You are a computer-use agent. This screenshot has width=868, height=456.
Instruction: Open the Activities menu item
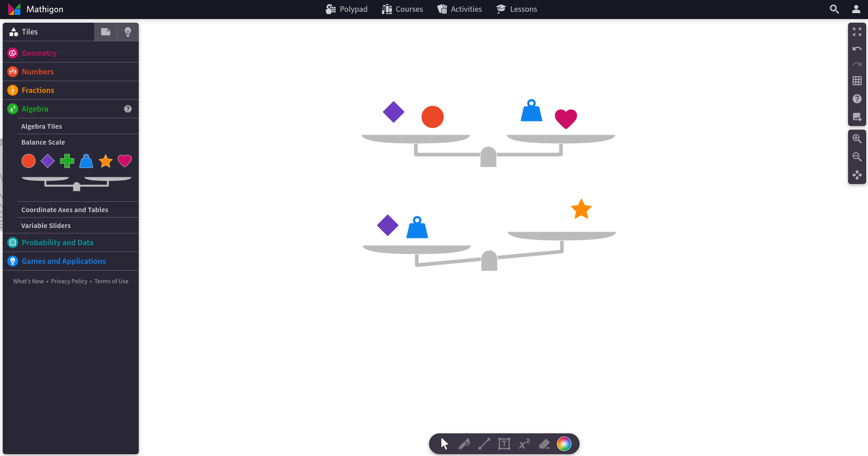(x=459, y=9)
